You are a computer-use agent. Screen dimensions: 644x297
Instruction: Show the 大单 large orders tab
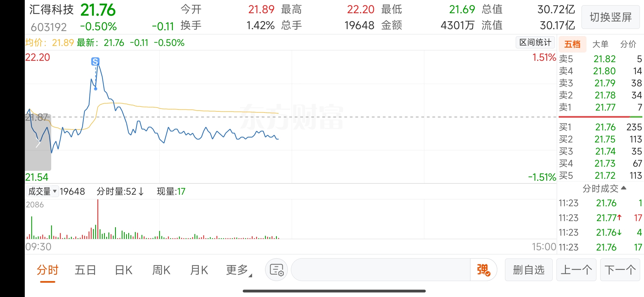[x=600, y=44]
